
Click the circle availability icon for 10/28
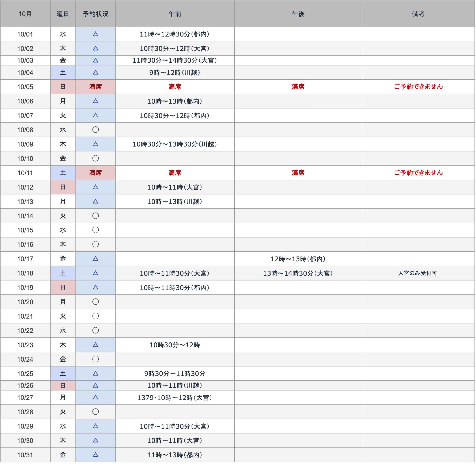coord(95,412)
